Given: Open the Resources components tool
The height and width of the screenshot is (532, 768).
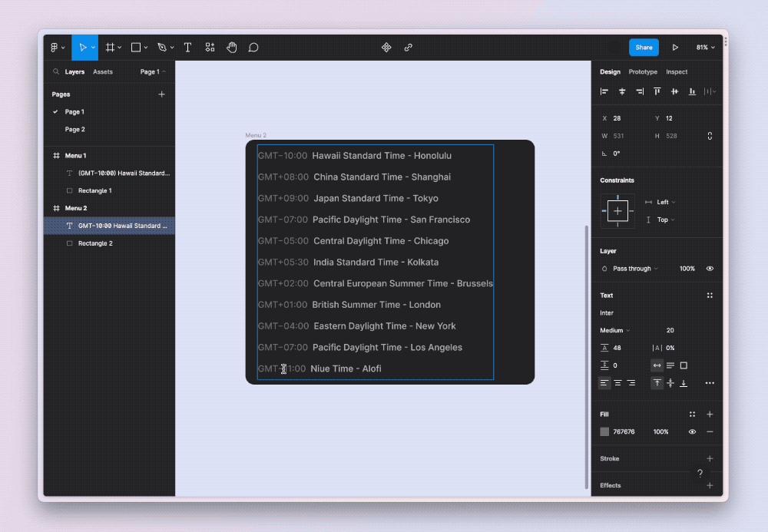Looking at the screenshot, I should click(210, 48).
